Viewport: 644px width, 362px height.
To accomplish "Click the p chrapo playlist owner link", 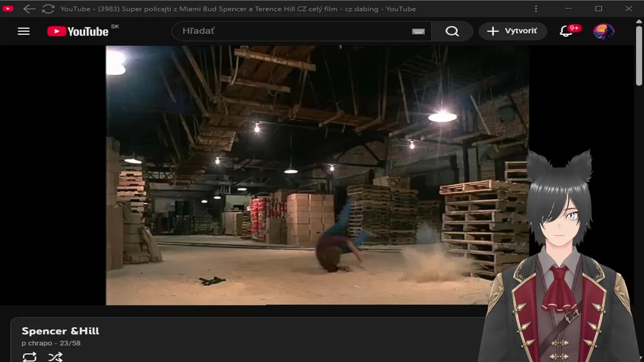I will (x=37, y=343).
